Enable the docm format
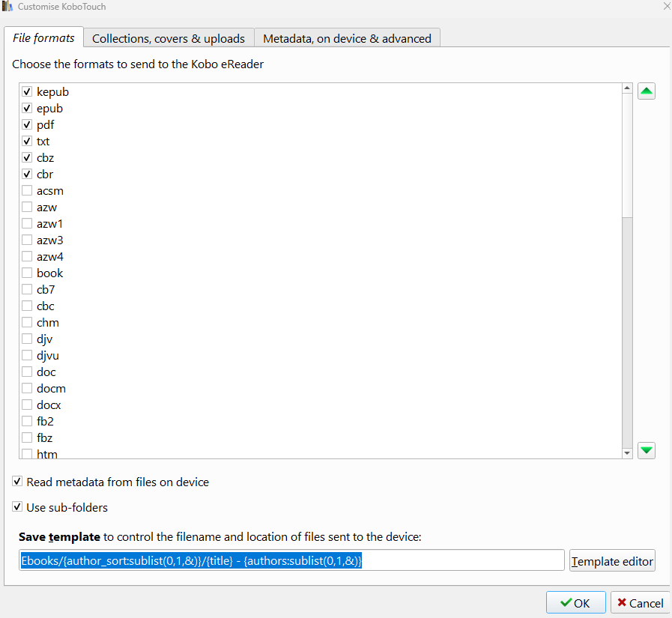The height and width of the screenshot is (618, 672). [x=27, y=388]
